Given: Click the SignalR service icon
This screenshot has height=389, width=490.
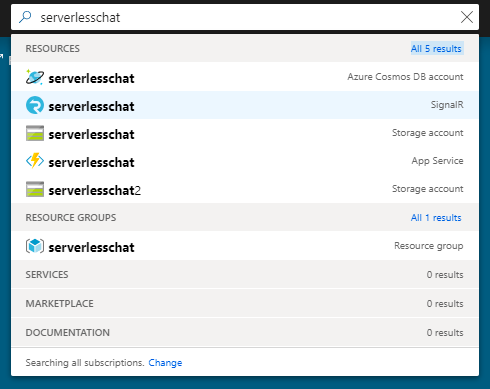Looking at the screenshot, I should [35, 105].
